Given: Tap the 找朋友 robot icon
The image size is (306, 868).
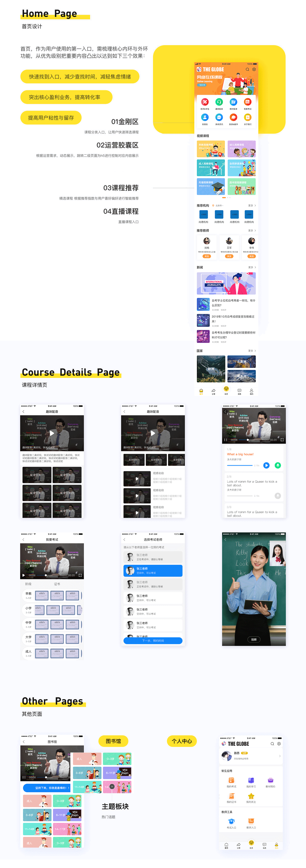Looking at the screenshot, I should point(205,118).
